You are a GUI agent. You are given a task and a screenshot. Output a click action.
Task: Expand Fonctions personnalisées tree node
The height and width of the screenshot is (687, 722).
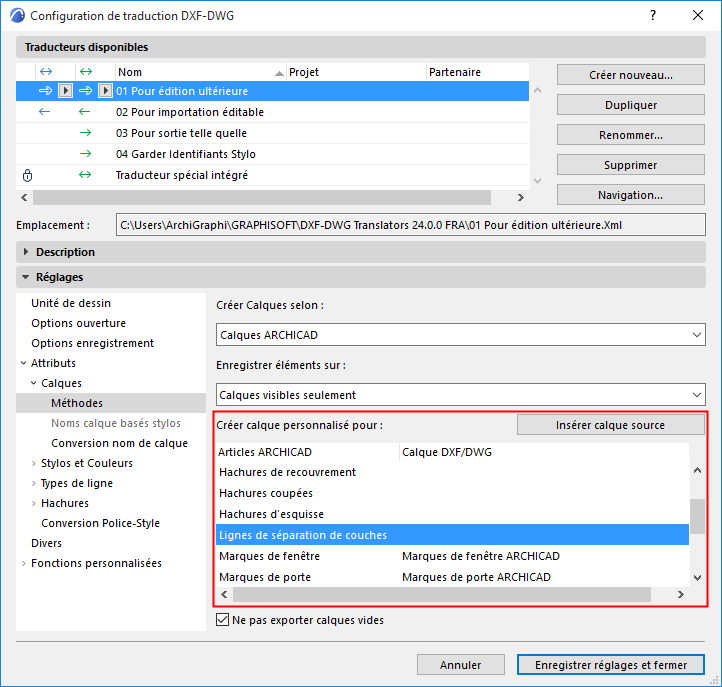click(23, 563)
